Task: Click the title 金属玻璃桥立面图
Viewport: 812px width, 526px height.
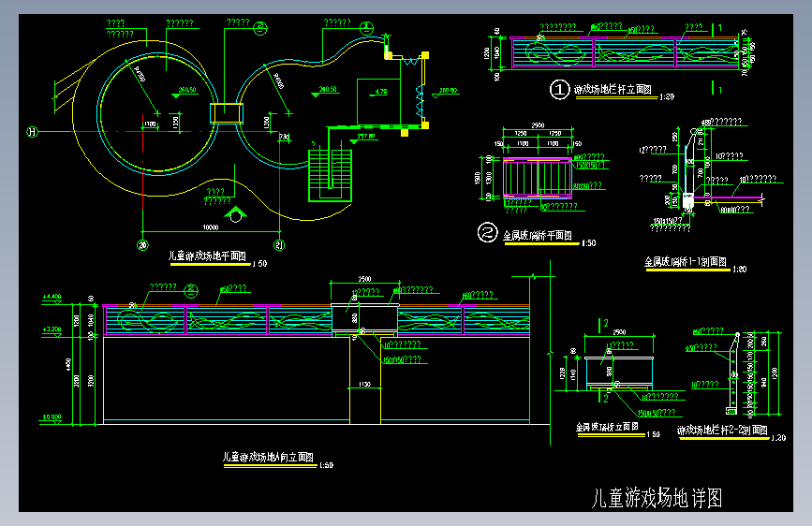Action: tap(607, 427)
